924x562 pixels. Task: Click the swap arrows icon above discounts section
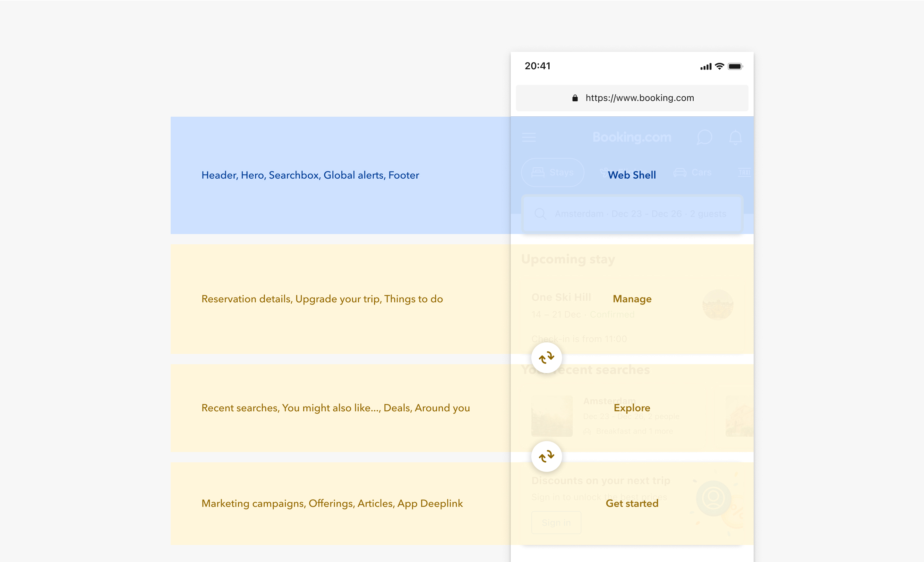(x=546, y=456)
